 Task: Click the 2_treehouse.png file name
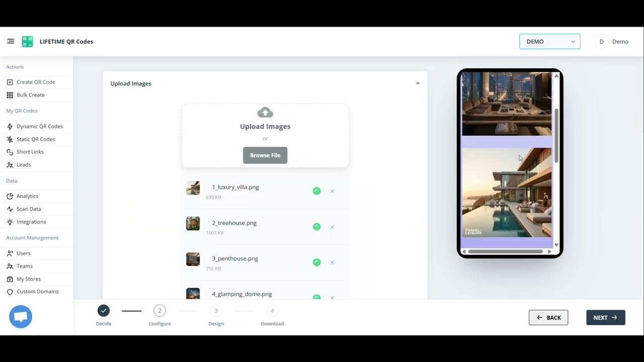click(x=234, y=223)
